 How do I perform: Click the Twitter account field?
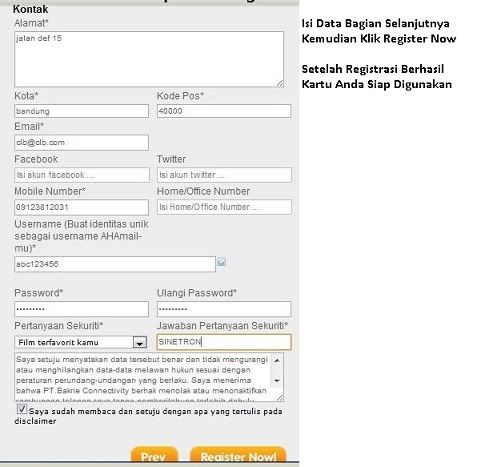(x=224, y=175)
